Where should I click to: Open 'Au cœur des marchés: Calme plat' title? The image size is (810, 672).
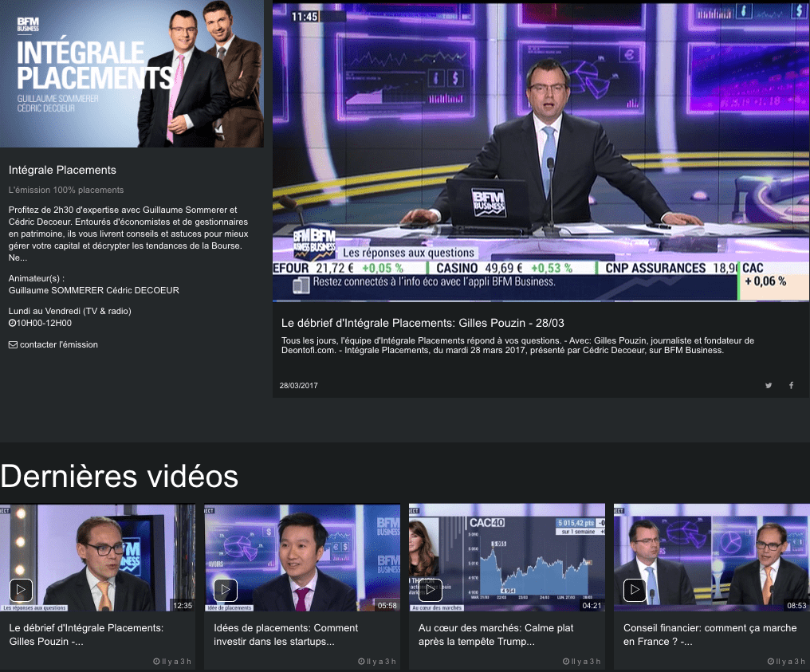click(496, 635)
